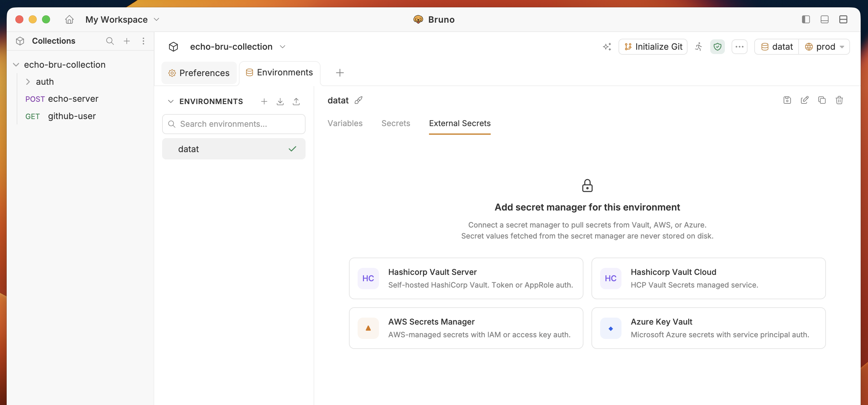
Task: Create a new environment with plus icon
Action: [x=264, y=101]
